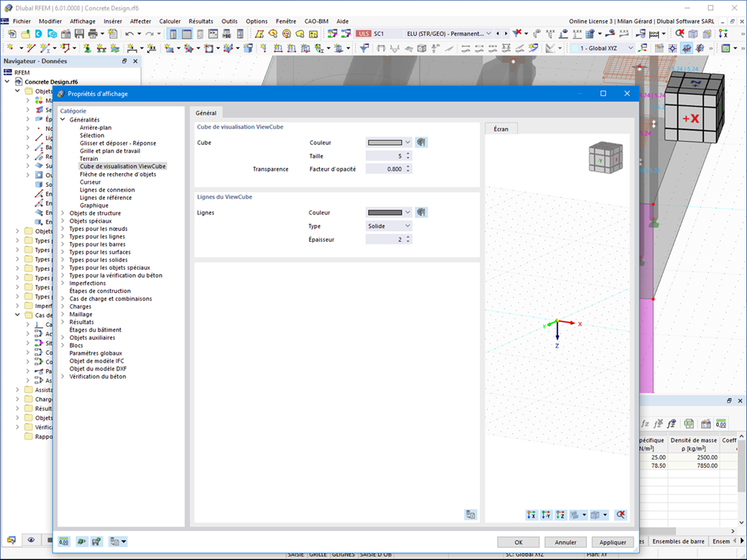The height and width of the screenshot is (560, 747).
Task: Collapse the Généralités tree category
Action: click(62, 119)
